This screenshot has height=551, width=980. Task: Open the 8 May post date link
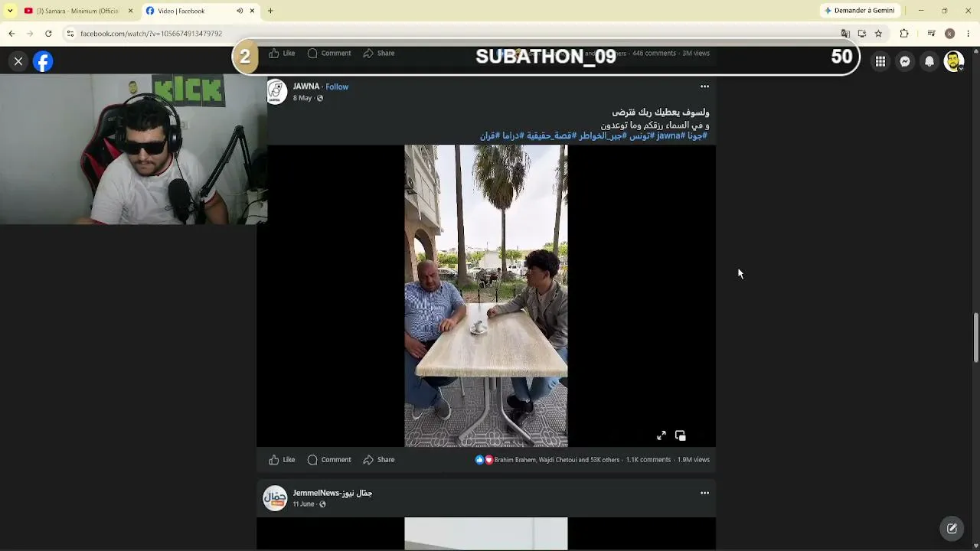coord(302,98)
